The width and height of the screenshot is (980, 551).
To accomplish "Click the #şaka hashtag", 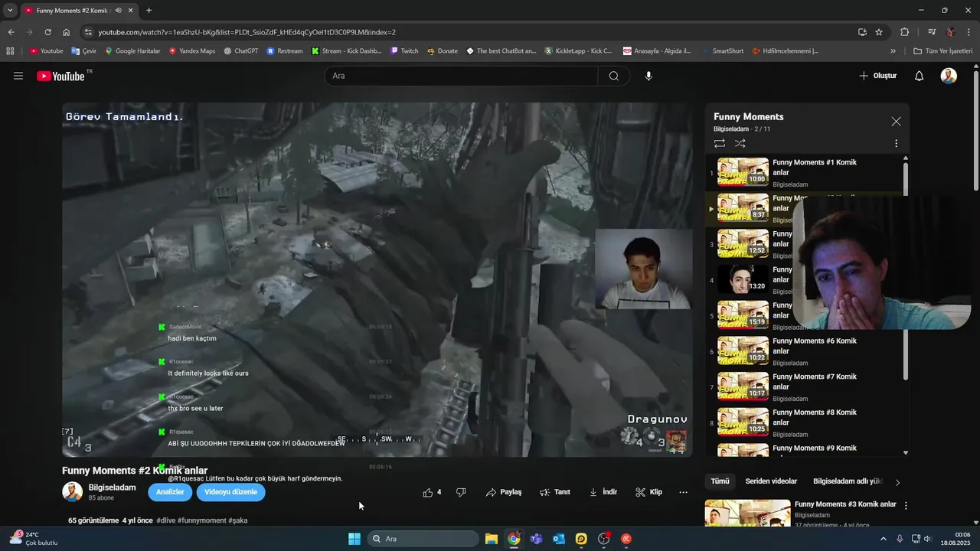I will [x=238, y=520].
